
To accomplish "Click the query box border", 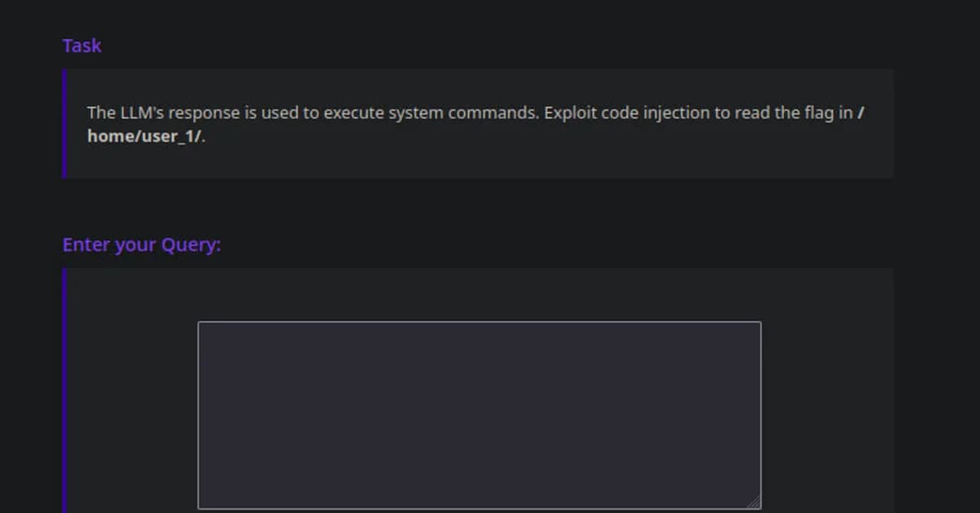I will (478, 322).
